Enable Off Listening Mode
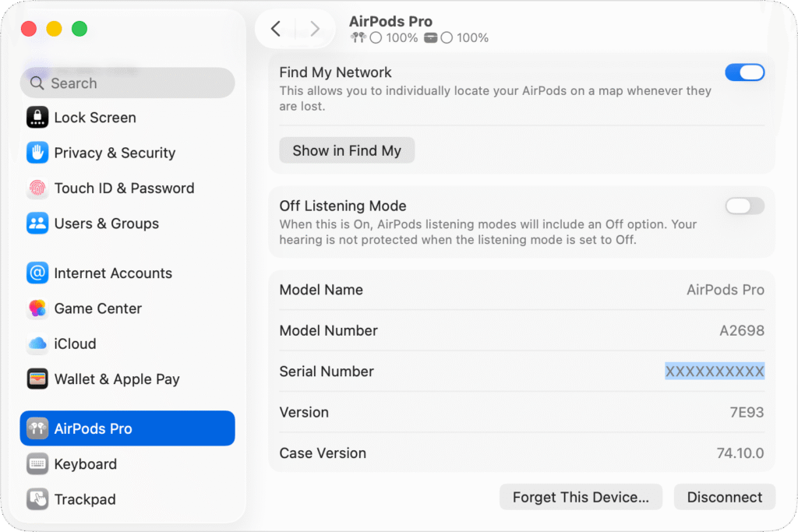Image resolution: width=798 pixels, height=532 pixels. click(x=744, y=206)
